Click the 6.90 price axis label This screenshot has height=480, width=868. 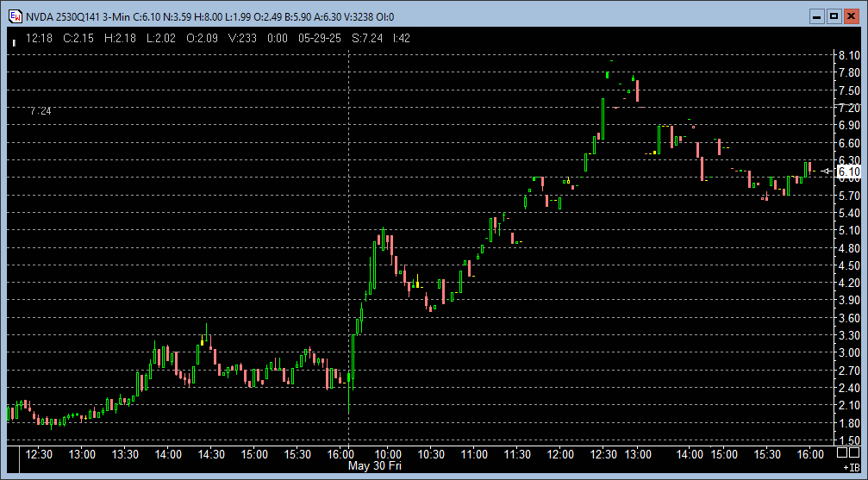[849, 126]
